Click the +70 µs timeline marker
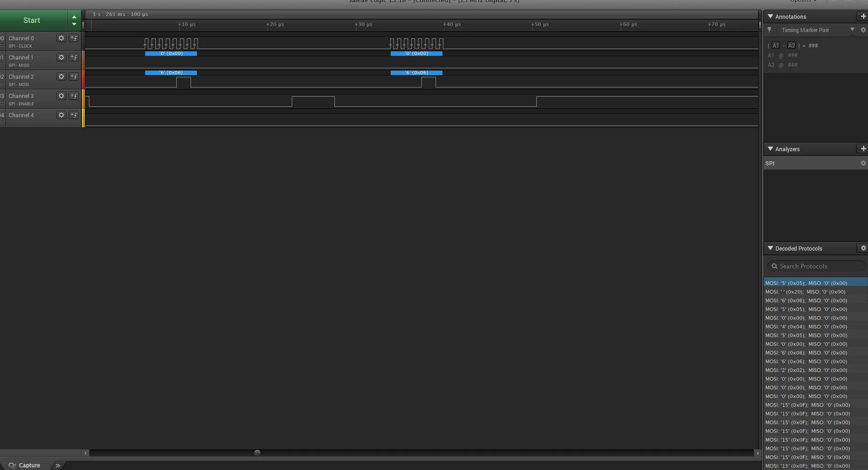Screen dimensions: 868x470 716,24
